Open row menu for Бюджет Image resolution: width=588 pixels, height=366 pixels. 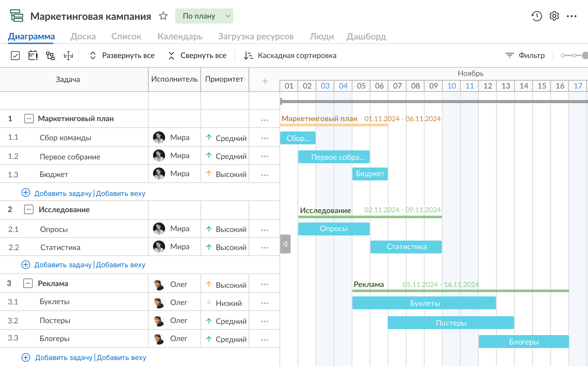click(265, 175)
